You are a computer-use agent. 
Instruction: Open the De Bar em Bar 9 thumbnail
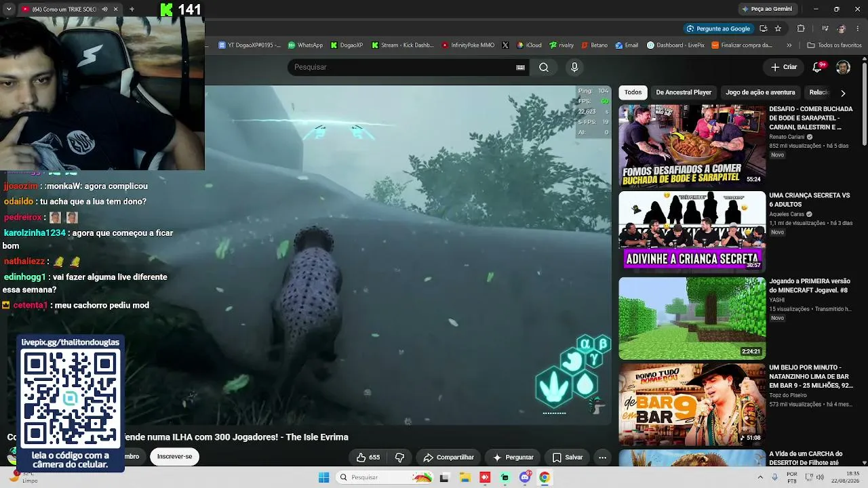pyautogui.click(x=692, y=405)
